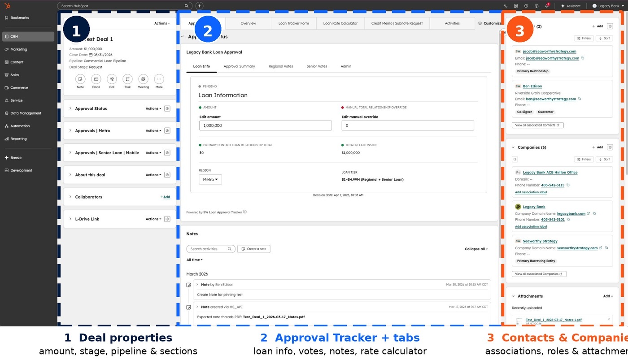Open Approval Status card settings gear
Screen dimensions: 628x364
[x=167, y=108]
